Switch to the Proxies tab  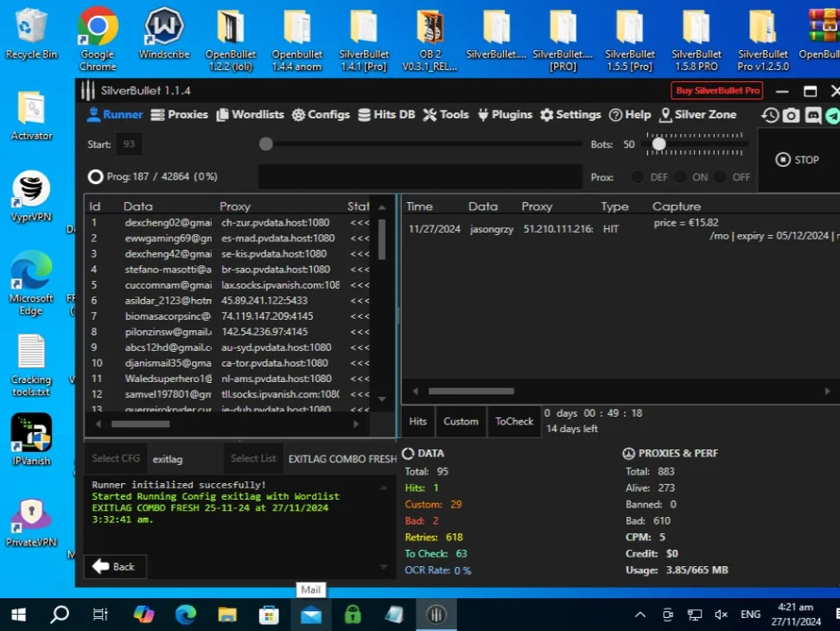tap(180, 115)
